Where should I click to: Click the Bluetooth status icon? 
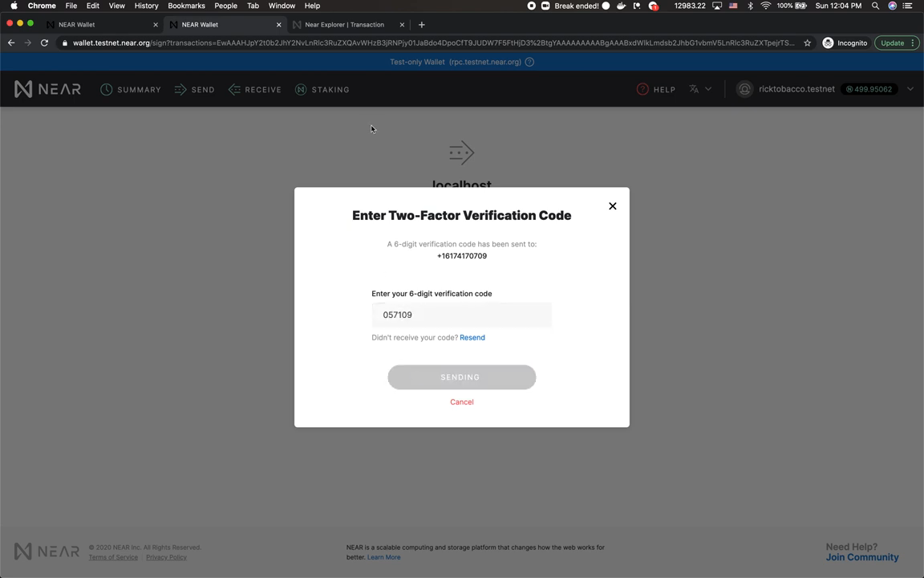[x=750, y=6]
